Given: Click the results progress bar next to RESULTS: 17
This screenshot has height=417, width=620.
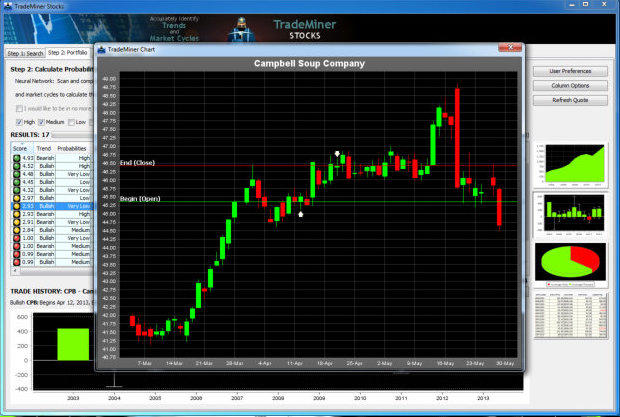Looking at the screenshot, I should pyautogui.click(x=73, y=135).
